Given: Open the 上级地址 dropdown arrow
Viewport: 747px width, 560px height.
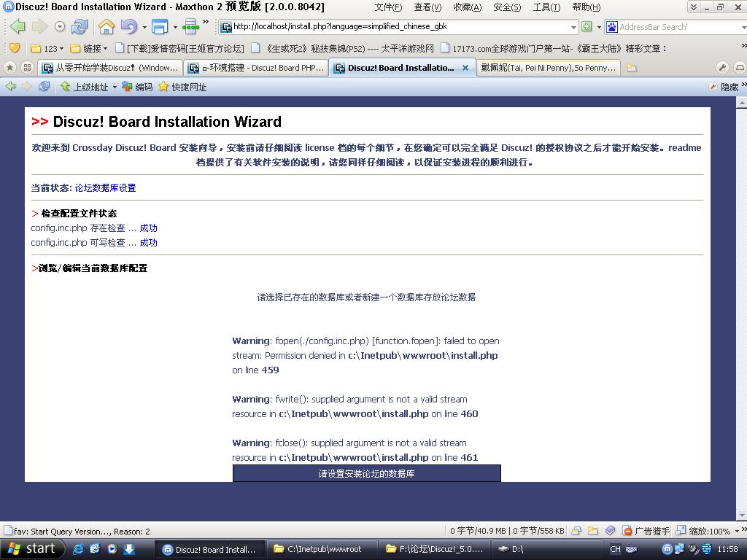Looking at the screenshot, I should coord(115,87).
